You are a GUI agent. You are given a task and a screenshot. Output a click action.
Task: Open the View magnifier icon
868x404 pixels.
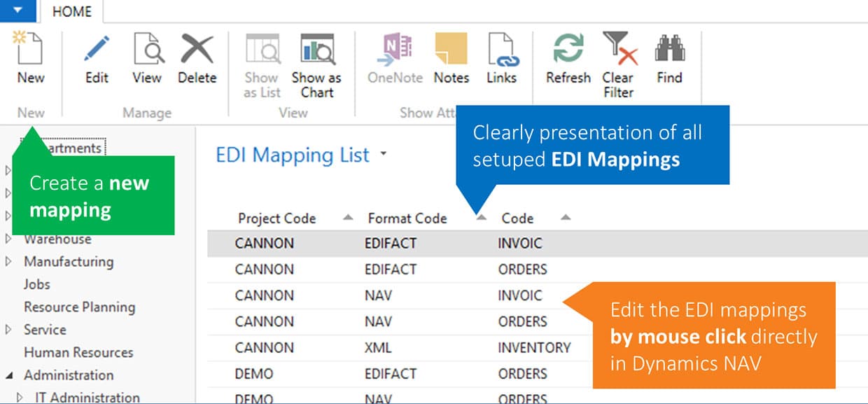tap(148, 48)
